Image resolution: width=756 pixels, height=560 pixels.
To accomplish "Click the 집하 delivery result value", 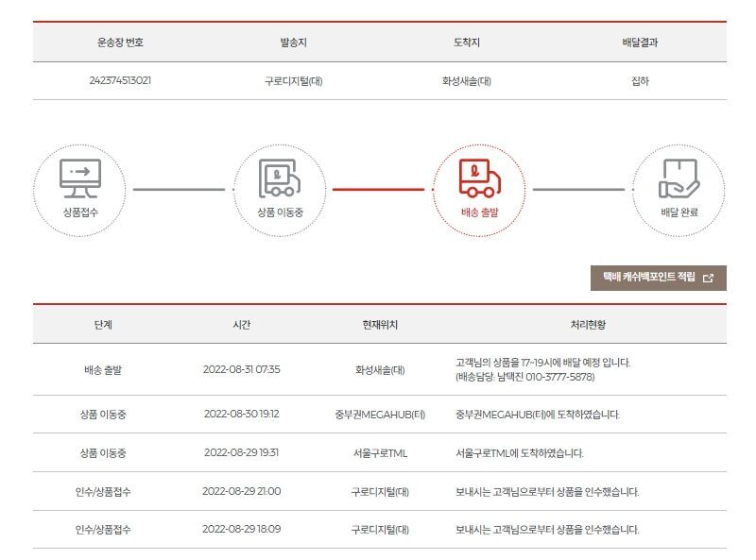I will pyautogui.click(x=640, y=80).
